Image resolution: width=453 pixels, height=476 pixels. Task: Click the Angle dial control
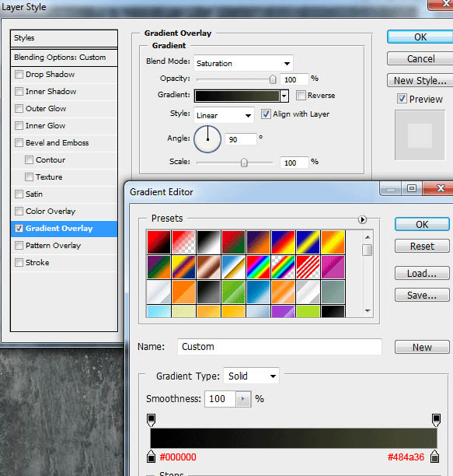click(207, 139)
